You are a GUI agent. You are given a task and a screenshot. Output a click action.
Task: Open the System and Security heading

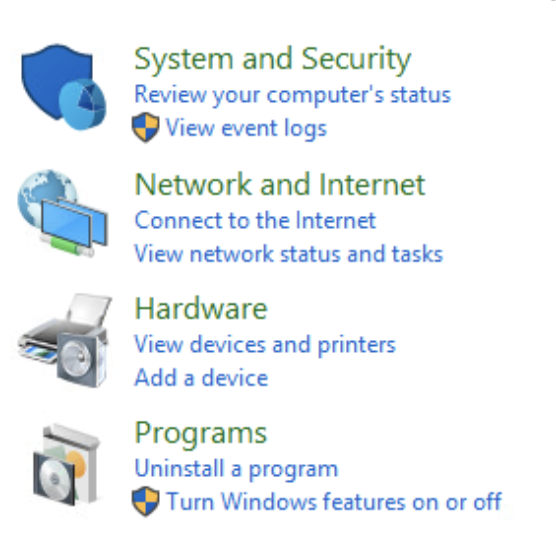coord(273,60)
